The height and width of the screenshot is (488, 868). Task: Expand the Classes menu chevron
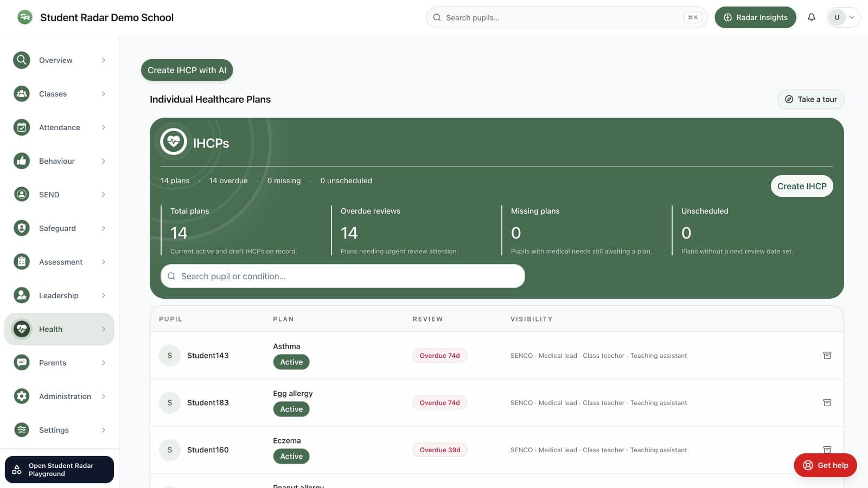(104, 94)
